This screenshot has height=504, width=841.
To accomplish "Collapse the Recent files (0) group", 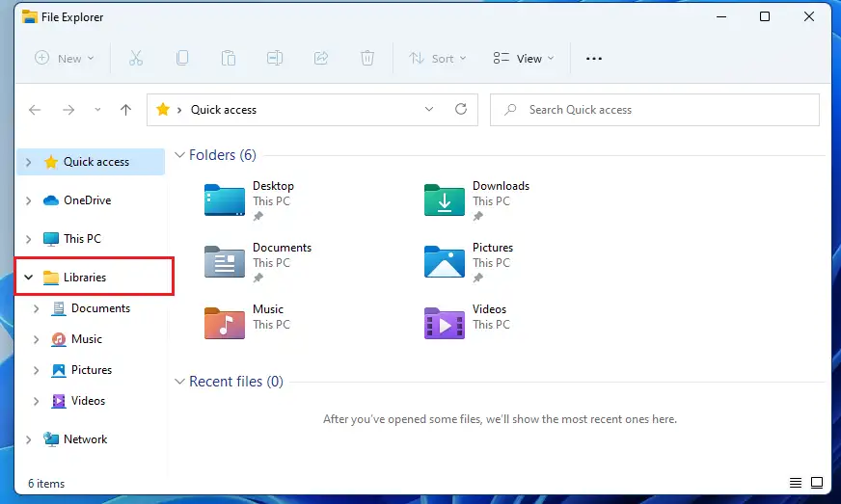I will tap(179, 382).
